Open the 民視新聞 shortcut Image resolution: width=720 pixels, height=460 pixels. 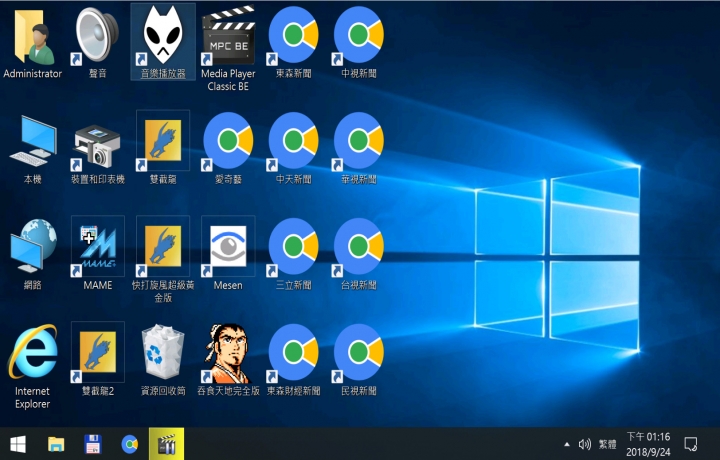point(359,353)
